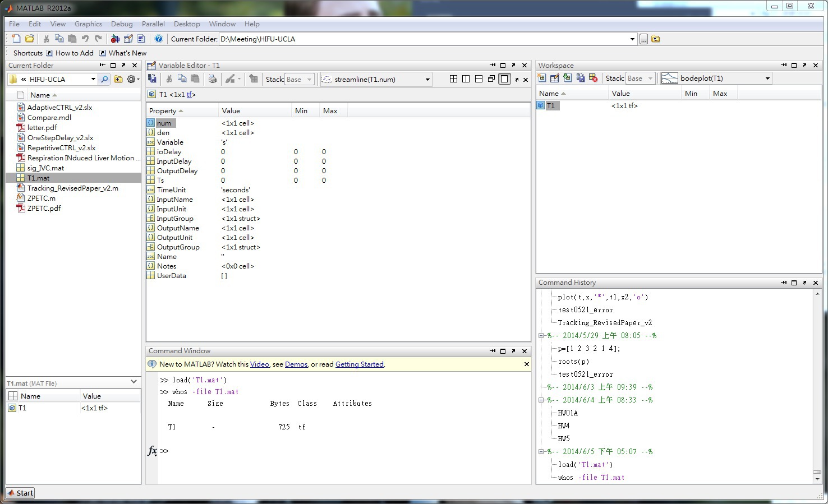This screenshot has height=504, width=828.
Task: Undock the Command Window panel
Action: [514, 351]
